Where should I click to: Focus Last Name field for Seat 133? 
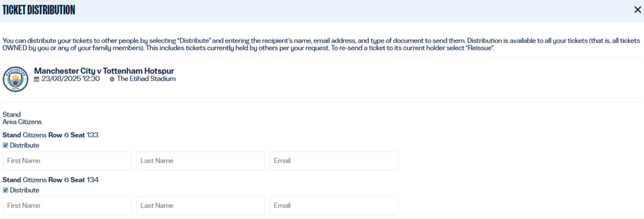(200, 161)
